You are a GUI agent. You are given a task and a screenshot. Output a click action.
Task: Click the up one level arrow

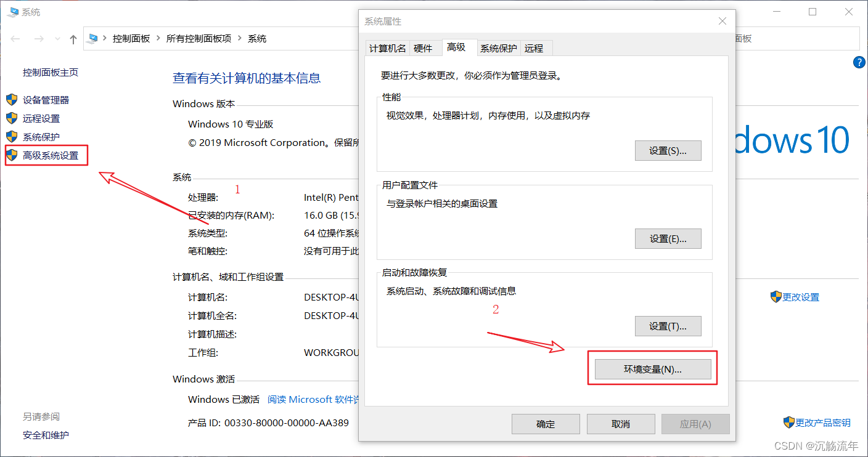click(x=73, y=39)
